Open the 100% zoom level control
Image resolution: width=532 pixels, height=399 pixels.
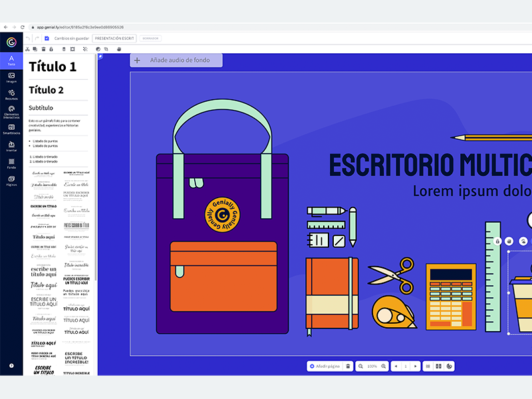371,366
